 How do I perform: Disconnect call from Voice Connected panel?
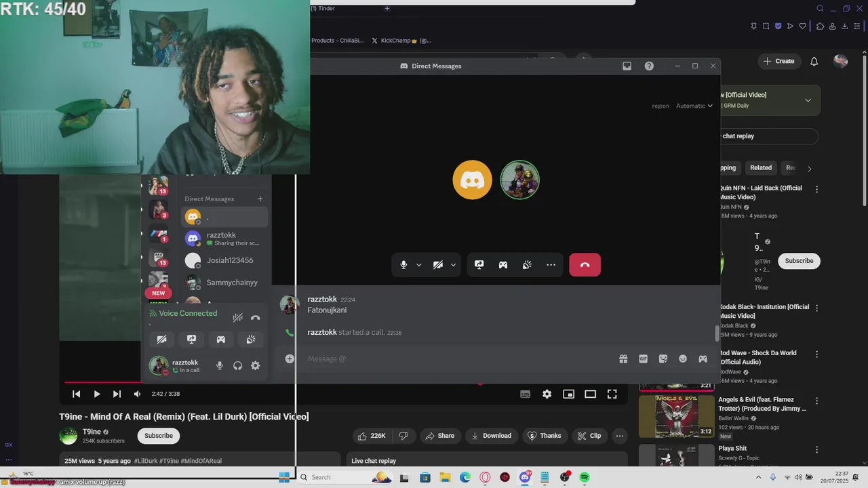click(x=255, y=317)
